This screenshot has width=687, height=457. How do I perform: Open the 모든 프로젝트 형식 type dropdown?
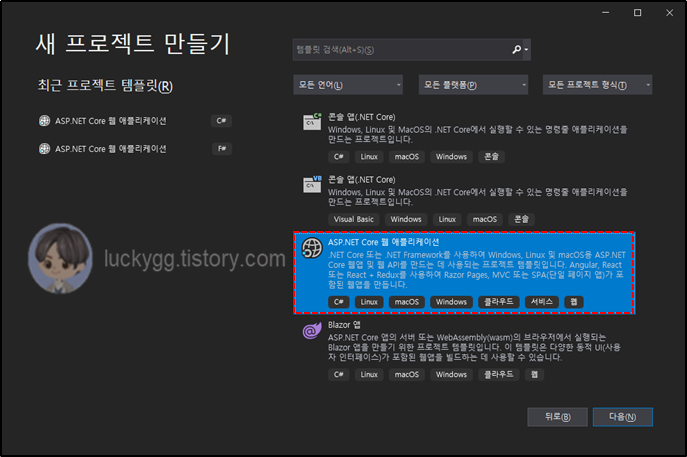coord(597,85)
